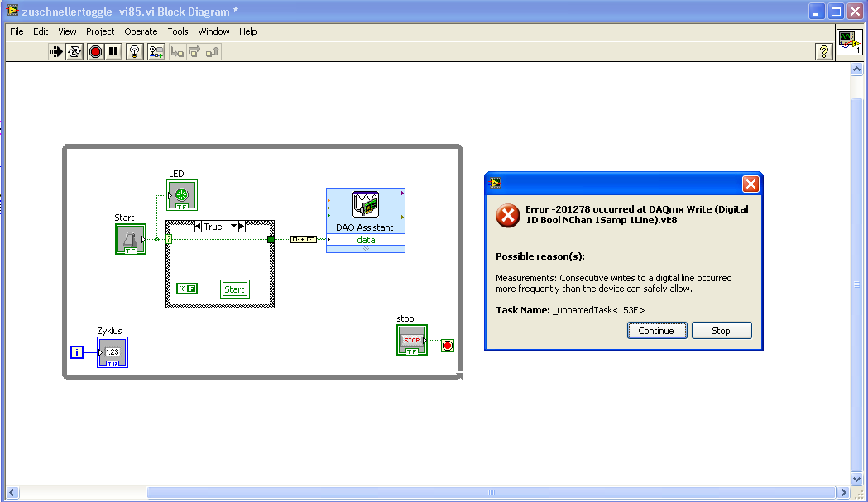Click the horizontal scrollbar left arrow
The height and width of the screenshot is (502, 868).
[x=12, y=492]
